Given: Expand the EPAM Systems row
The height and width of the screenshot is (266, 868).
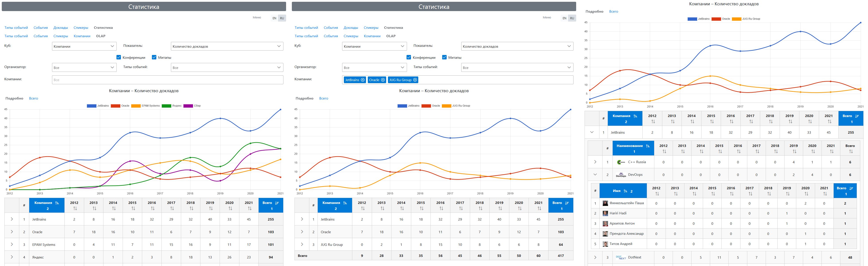Looking at the screenshot, I should pyautogui.click(x=12, y=244).
